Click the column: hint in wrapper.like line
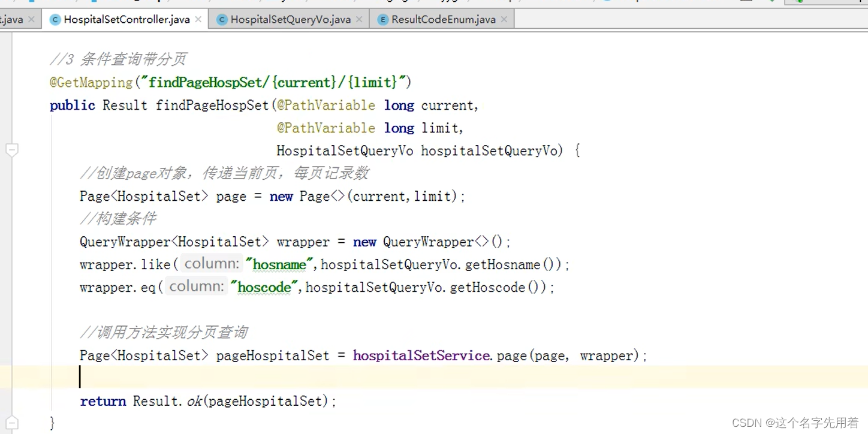The image size is (868, 434). click(x=211, y=264)
